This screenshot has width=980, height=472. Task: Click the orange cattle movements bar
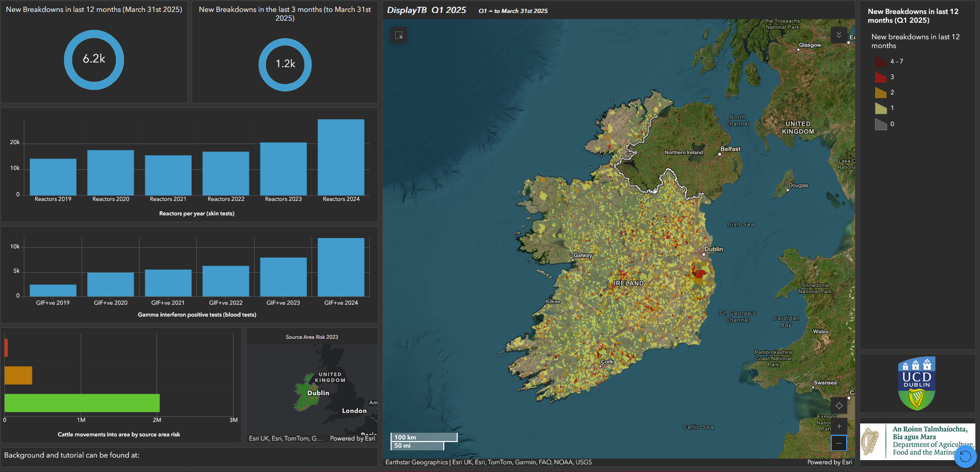tap(18, 375)
